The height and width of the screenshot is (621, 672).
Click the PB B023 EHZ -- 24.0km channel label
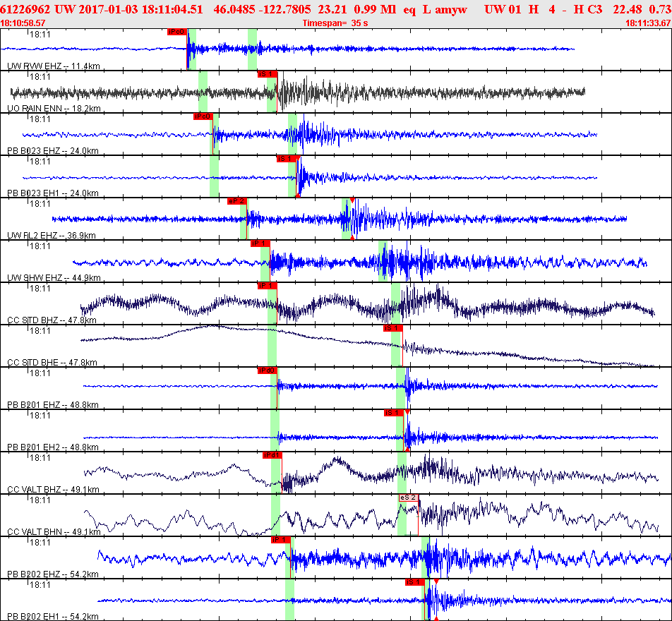(x=53, y=151)
